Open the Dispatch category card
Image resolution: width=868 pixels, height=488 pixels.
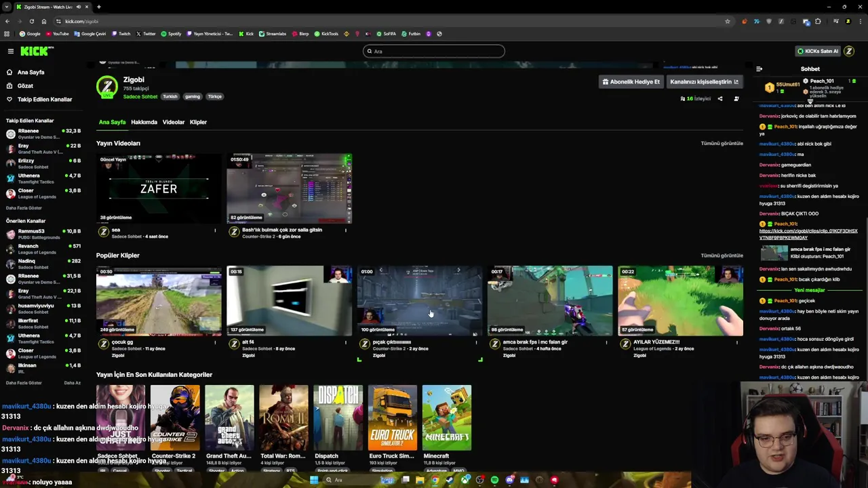pos(338,418)
